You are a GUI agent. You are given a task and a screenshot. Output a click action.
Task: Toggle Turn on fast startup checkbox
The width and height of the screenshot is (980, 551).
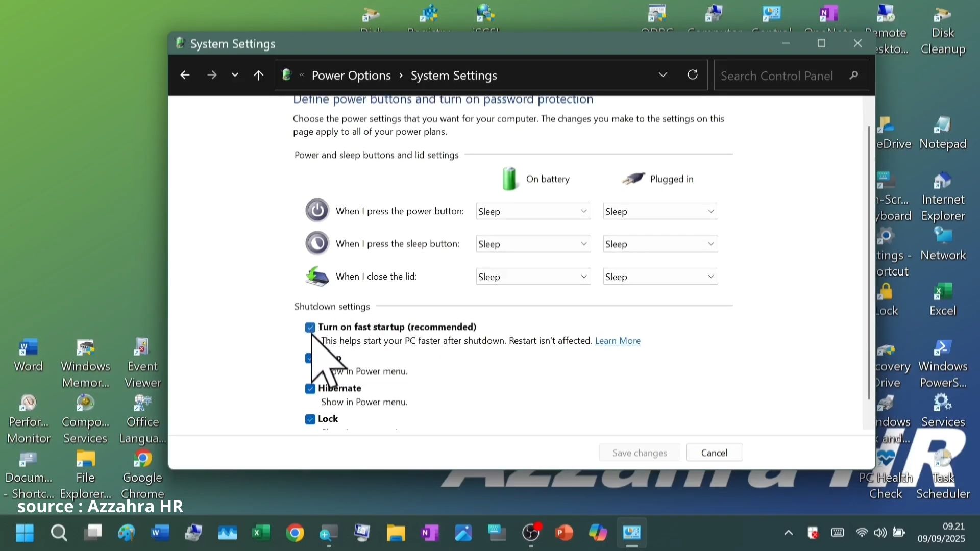pos(310,327)
